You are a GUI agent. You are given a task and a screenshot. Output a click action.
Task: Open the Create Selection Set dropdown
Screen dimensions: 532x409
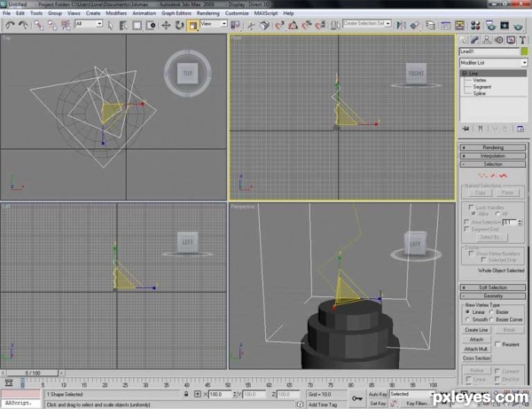coord(366,23)
